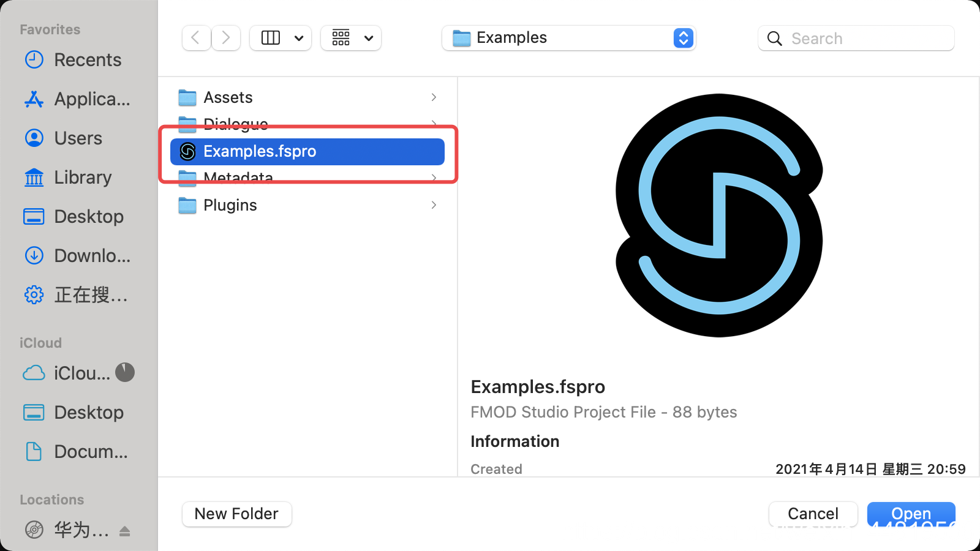Open the view options dropdown arrow
This screenshot has width=980, height=551.
tap(299, 38)
